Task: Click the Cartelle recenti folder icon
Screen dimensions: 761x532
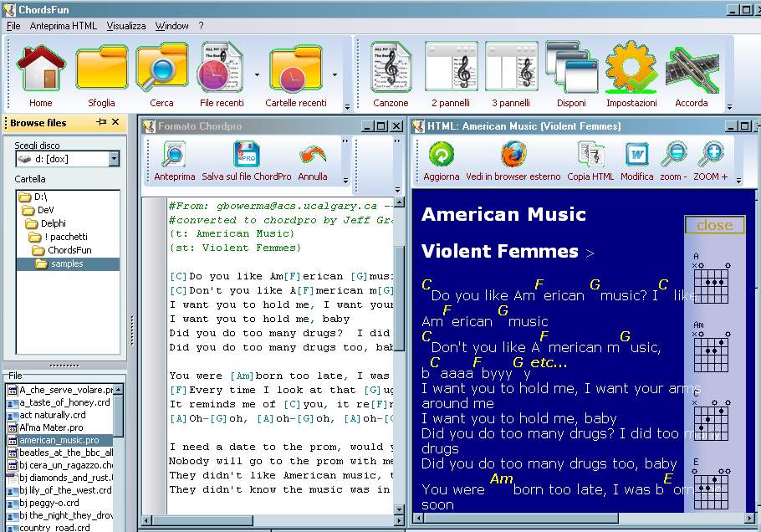Action: tap(295, 69)
